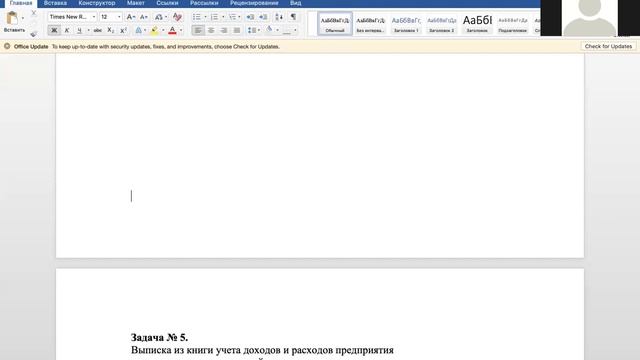Click Clear All Formatting icon

pyautogui.click(x=177, y=17)
